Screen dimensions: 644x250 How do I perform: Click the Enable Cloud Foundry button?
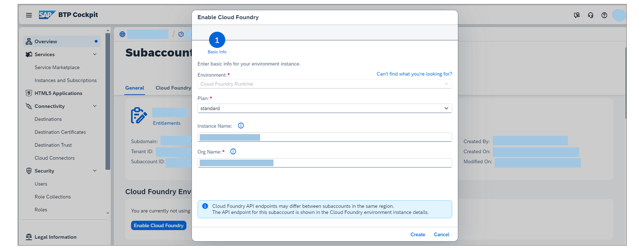pos(159,225)
